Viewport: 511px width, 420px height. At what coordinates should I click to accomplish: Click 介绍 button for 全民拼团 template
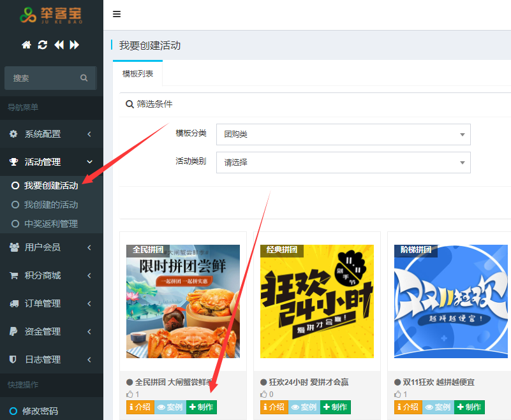pos(140,407)
